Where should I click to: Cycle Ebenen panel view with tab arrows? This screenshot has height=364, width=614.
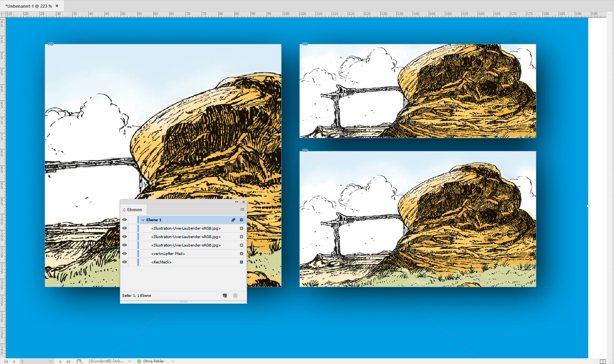124,210
